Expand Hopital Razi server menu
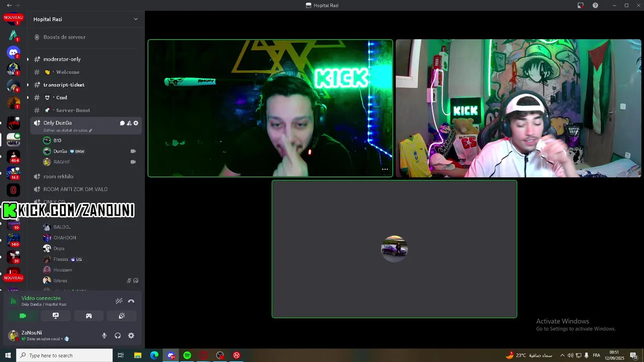 tap(135, 19)
